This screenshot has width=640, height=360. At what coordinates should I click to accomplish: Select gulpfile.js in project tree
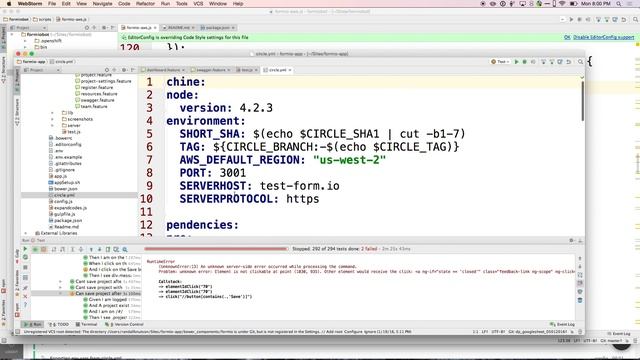[64, 214]
